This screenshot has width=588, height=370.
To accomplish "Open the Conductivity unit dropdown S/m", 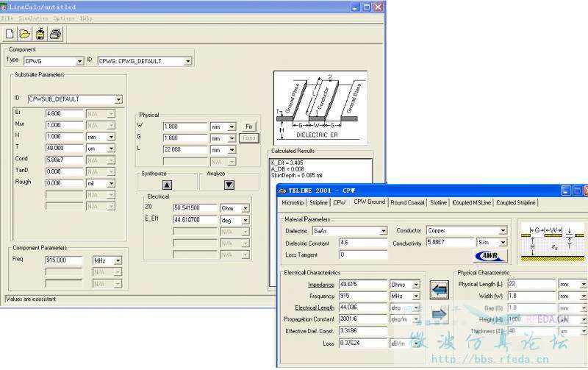I will (503, 243).
